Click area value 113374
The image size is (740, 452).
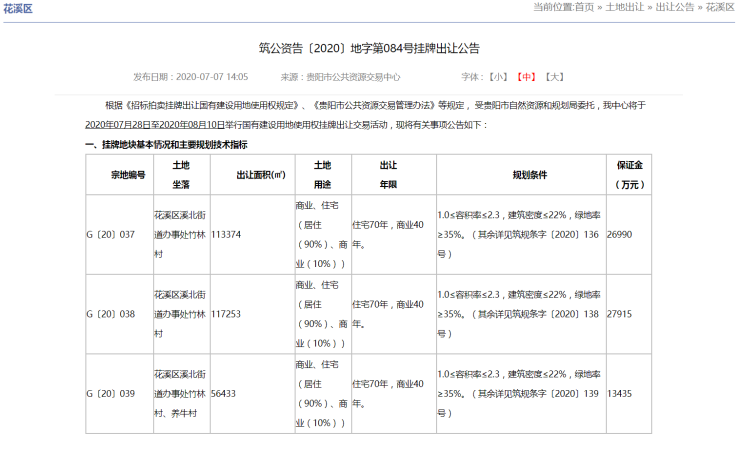(x=226, y=234)
